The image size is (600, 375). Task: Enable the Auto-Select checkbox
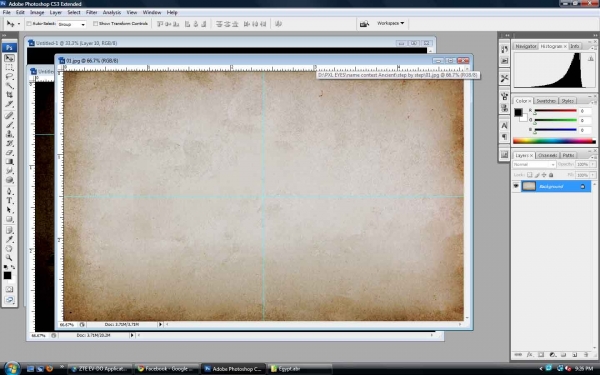click(x=29, y=24)
